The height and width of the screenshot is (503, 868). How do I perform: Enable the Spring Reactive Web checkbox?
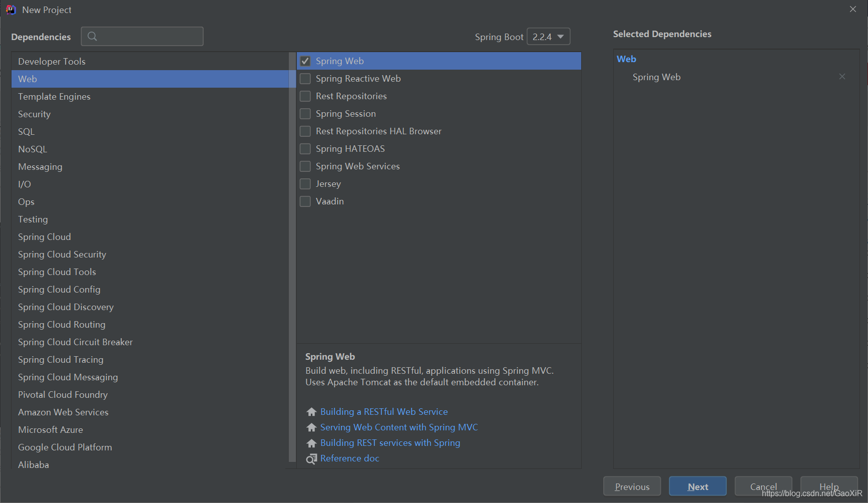point(305,79)
